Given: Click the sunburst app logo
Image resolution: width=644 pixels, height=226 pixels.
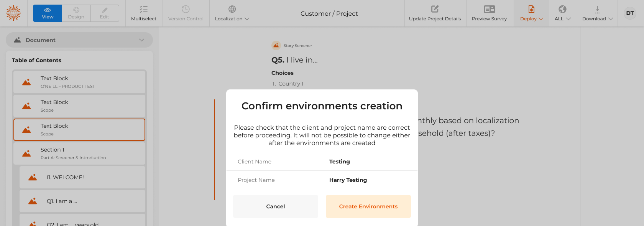Looking at the screenshot, I should tap(13, 13).
